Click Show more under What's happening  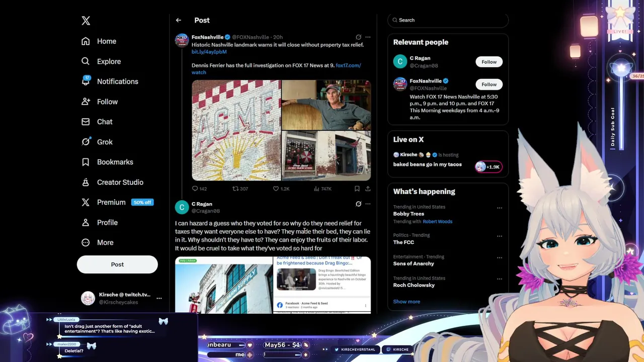pyautogui.click(x=407, y=302)
